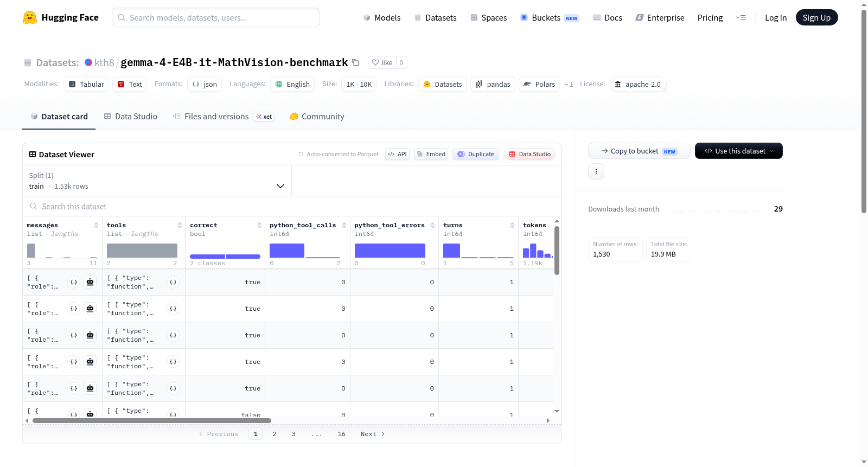Click the Embed button

[431, 154]
